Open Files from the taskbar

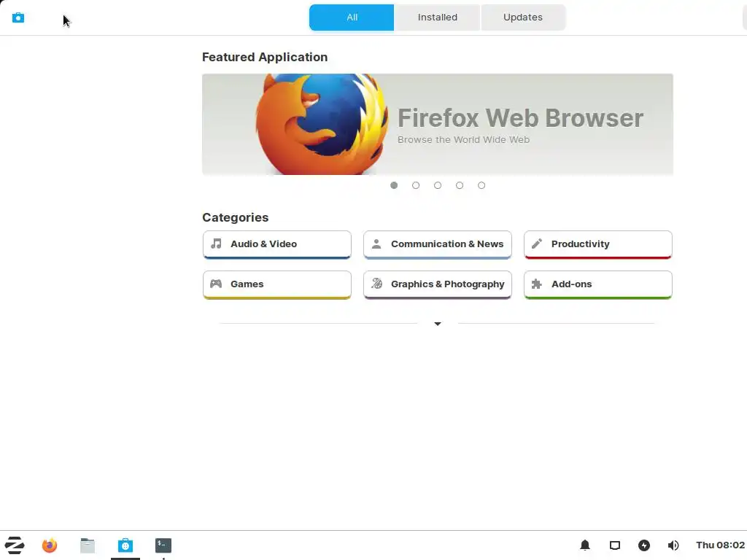[88, 545]
